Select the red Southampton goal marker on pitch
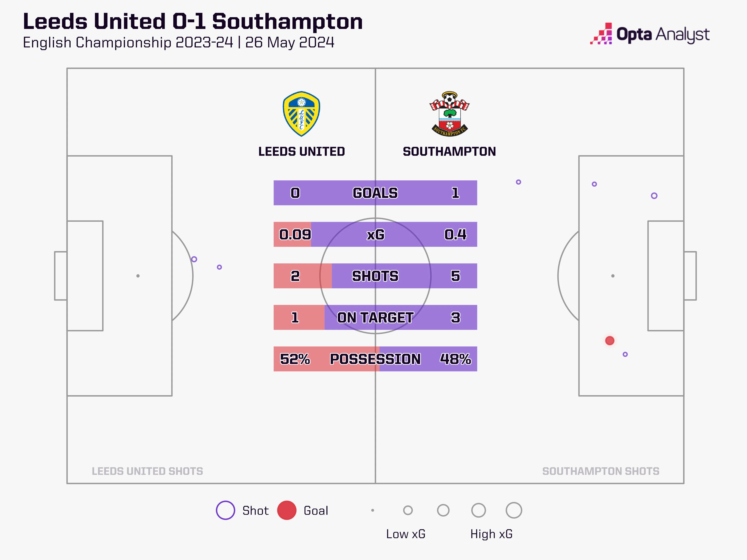747x560 pixels. click(610, 341)
